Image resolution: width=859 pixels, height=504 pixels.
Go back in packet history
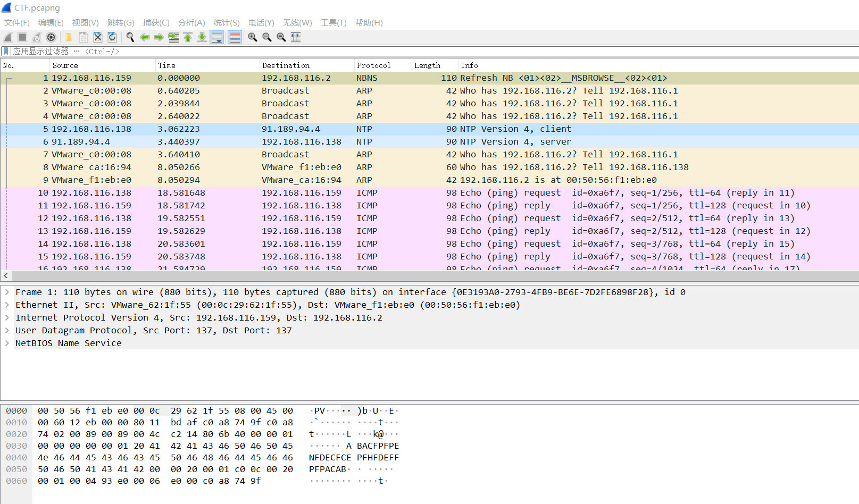pos(145,37)
